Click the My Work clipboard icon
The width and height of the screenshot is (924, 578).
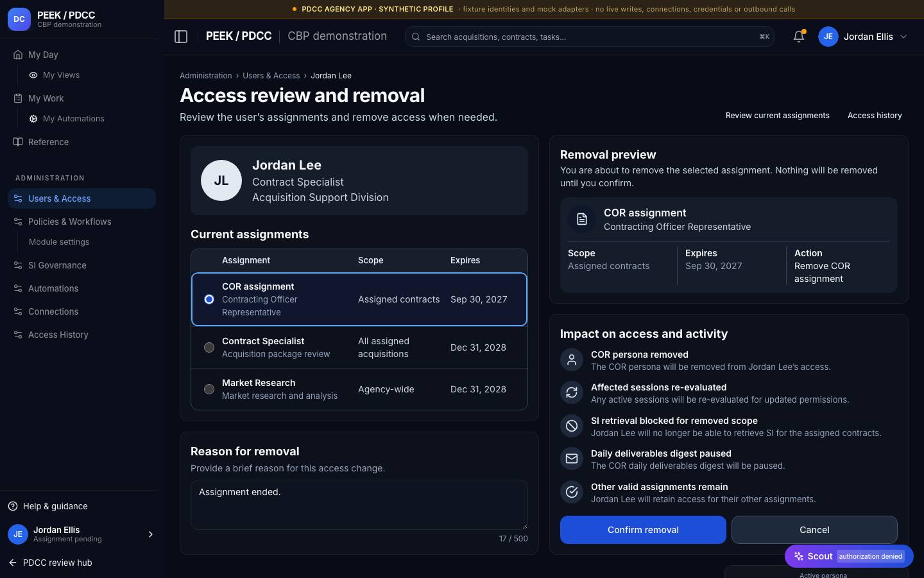pos(18,98)
